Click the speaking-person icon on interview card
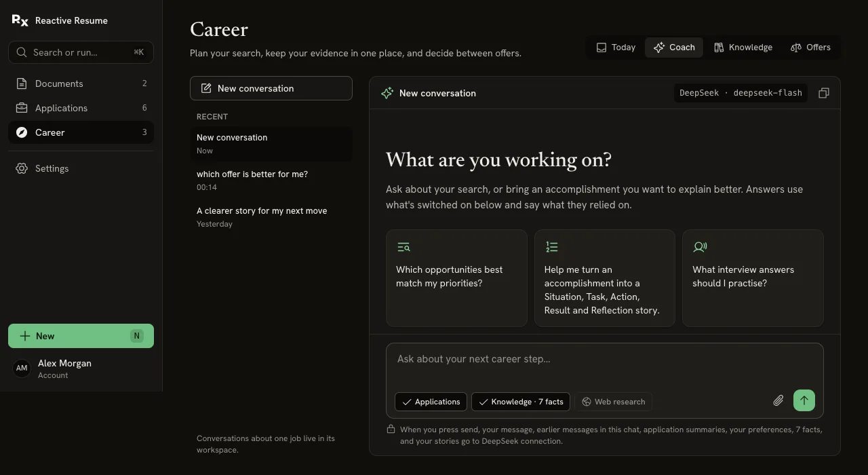868x475 pixels. click(700, 248)
